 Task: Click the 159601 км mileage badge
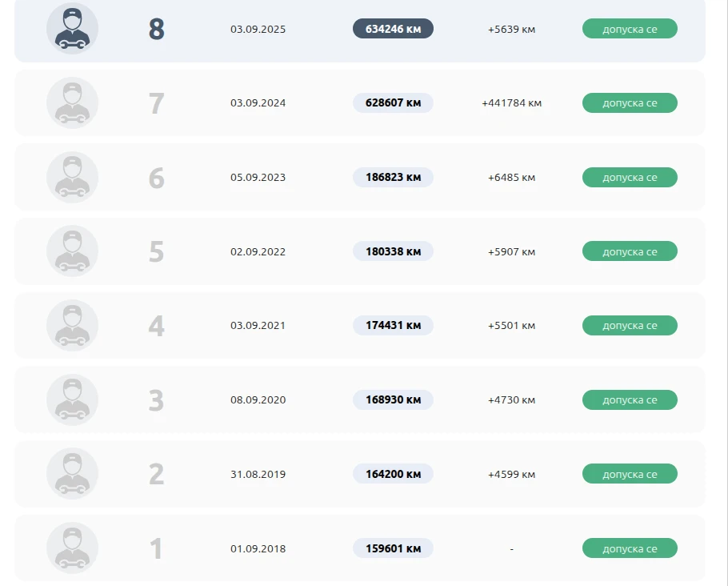[394, 548]
